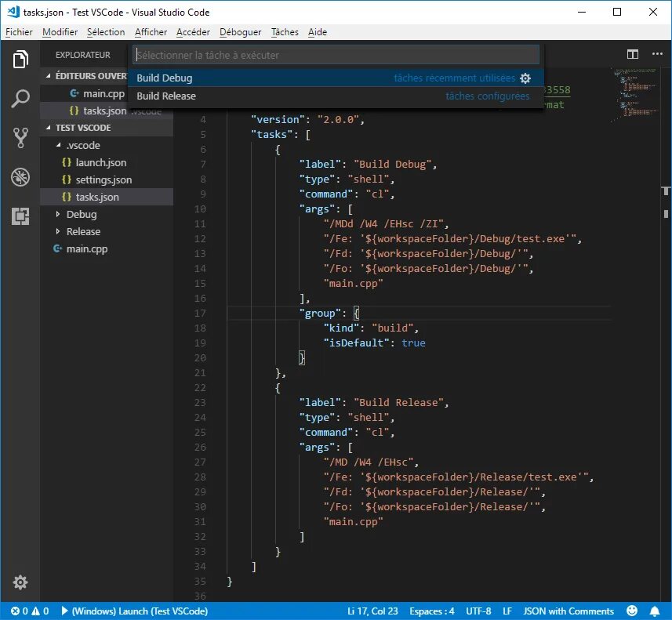Image resolution: width=672 pixels, height=620 pixels.
Task: Open settings.json in the file tree
Action: coord(107,179)
